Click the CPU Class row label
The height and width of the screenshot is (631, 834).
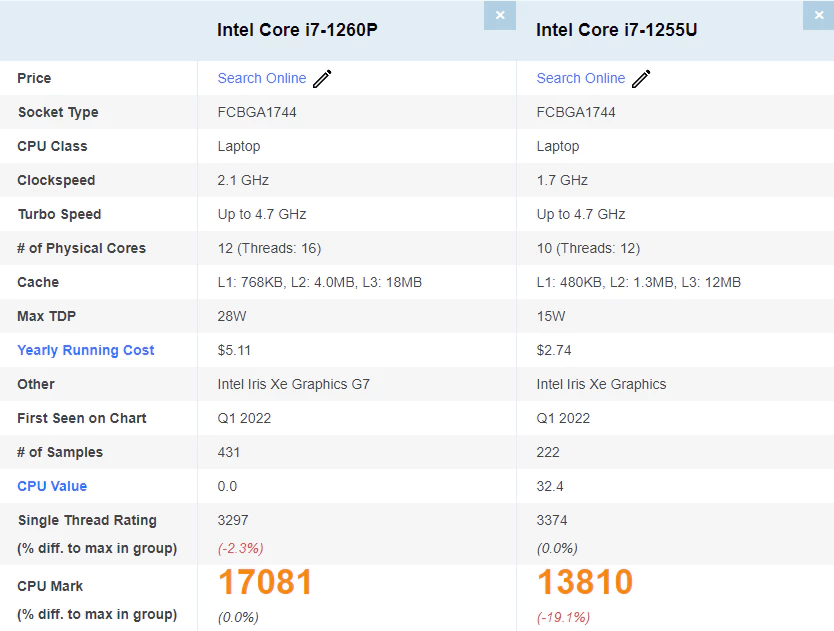click(x=52, y=146)
